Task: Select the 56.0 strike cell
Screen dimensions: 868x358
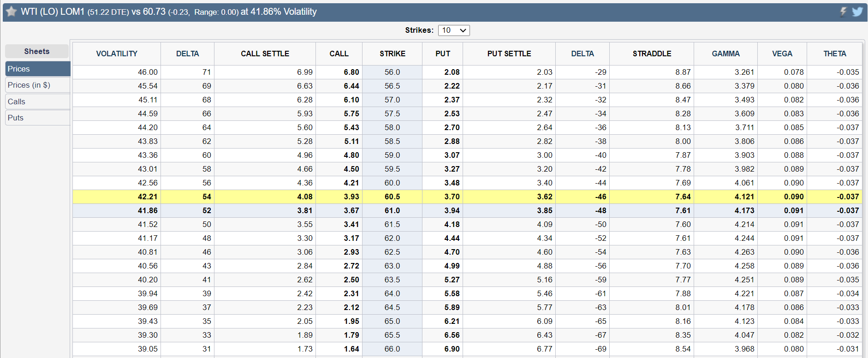Action: pyautogui.click(x=392, y=72)
